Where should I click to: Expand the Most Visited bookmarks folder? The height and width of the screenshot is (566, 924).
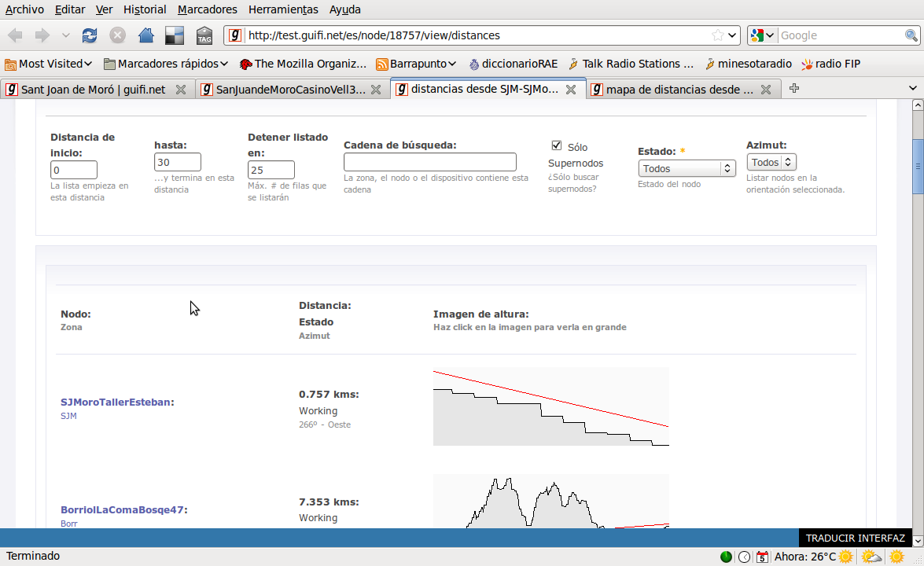click(x=49, y=64)
